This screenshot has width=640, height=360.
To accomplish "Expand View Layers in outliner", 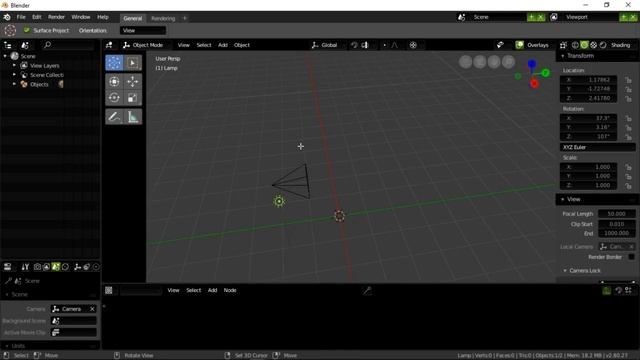I will point(14,65).
